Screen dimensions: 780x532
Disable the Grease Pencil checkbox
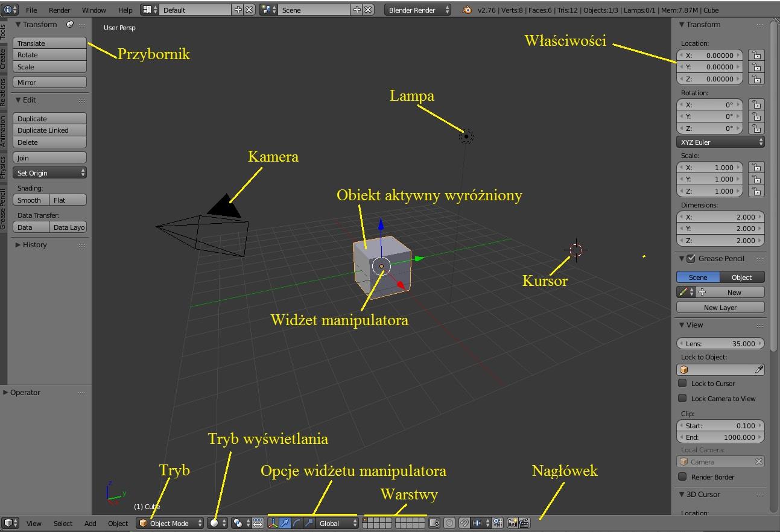[691, 258]
